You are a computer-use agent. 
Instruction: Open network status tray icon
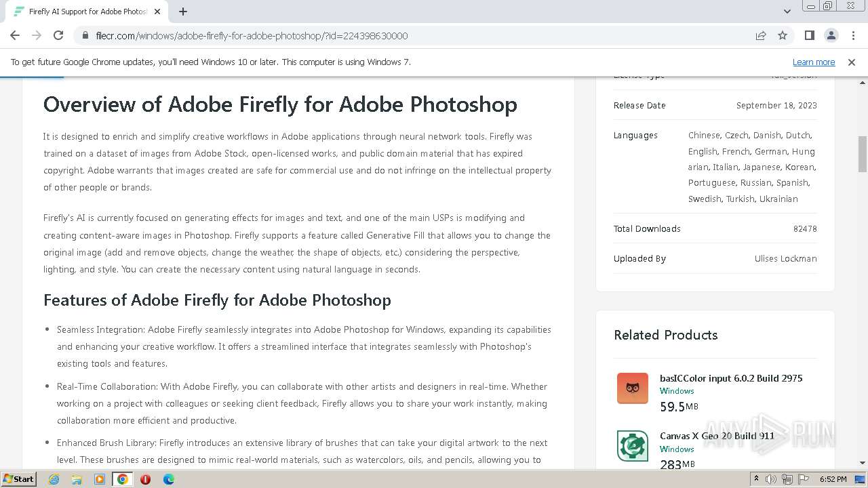(787, 479)
